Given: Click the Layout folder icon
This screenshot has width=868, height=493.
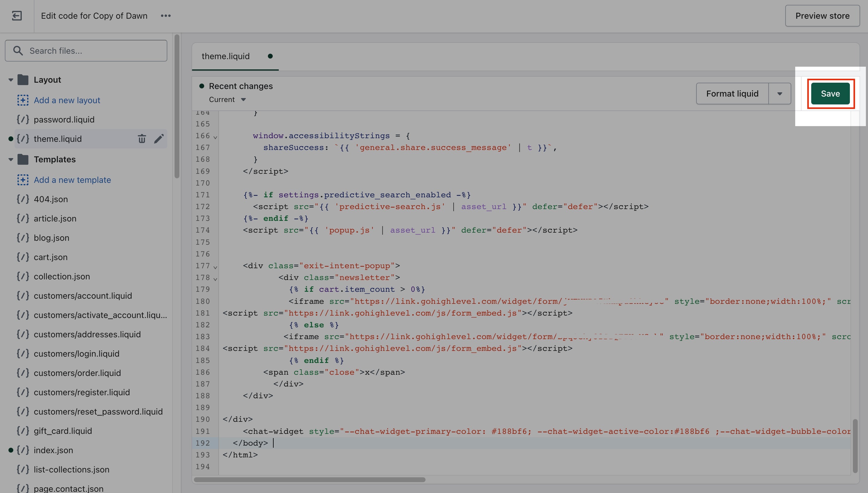Looking at the screenshot, I should tap(23, 80).
